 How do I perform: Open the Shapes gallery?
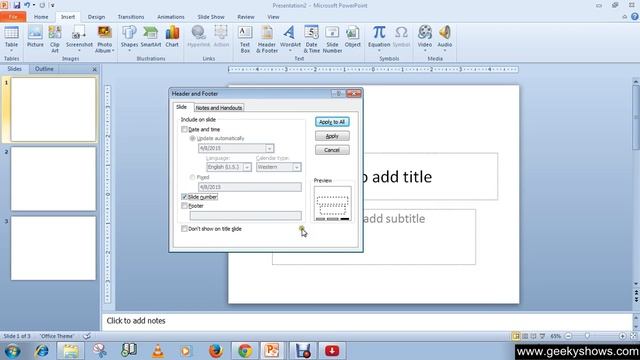[x=129, y=39]
